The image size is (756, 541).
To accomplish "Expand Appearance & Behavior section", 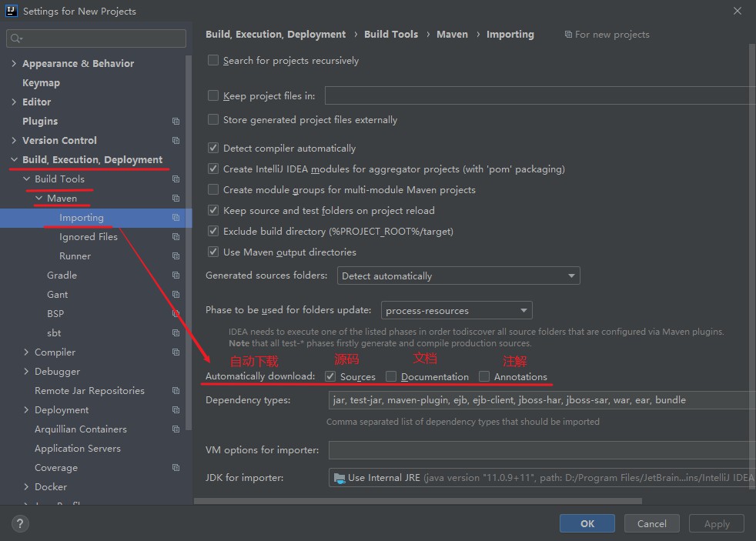I will pyautogui.click(x=14, y=63).
